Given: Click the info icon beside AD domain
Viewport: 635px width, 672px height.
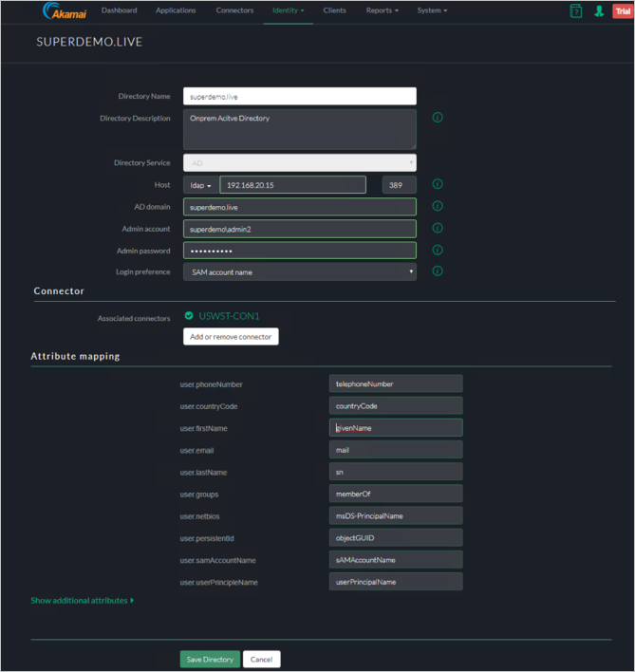Looking at the screenshot, I should coord(438,206).
